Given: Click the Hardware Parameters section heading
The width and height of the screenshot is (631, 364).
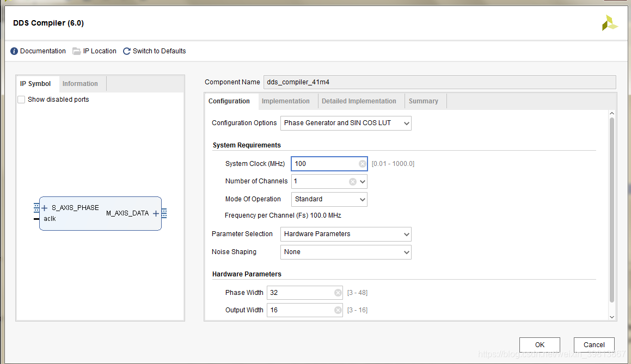Looking at the screenshot, I should tap(247, 274).
